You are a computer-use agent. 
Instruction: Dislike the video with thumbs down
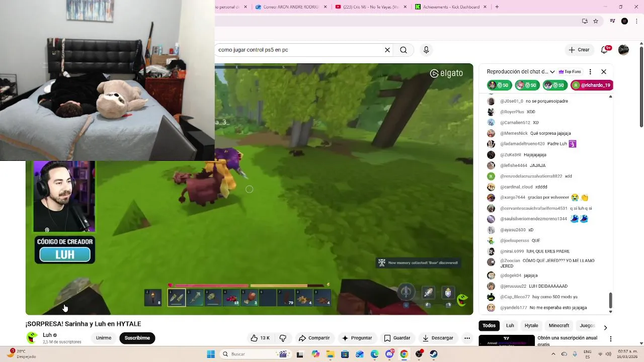click(x=283, y=338)
